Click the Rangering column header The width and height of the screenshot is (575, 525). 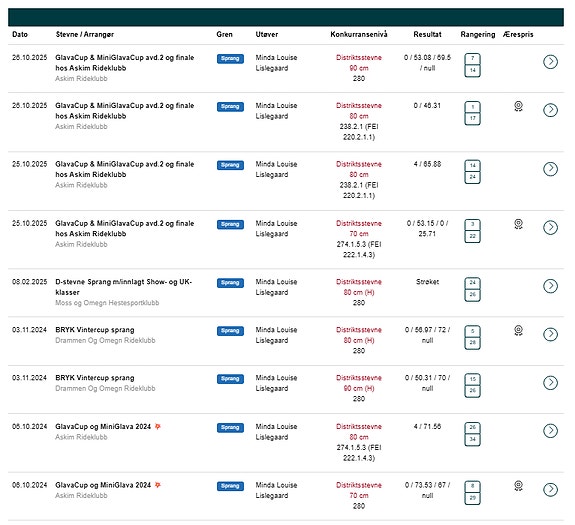(477, 34)
